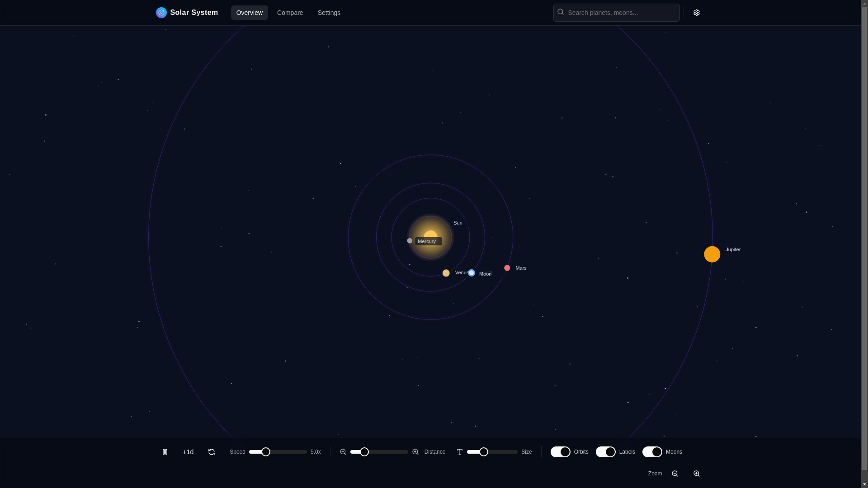Toggle Moons visibility switch
Image resolution: width=868 pixels, height=488 pixels.
click(x=652, y=452)
